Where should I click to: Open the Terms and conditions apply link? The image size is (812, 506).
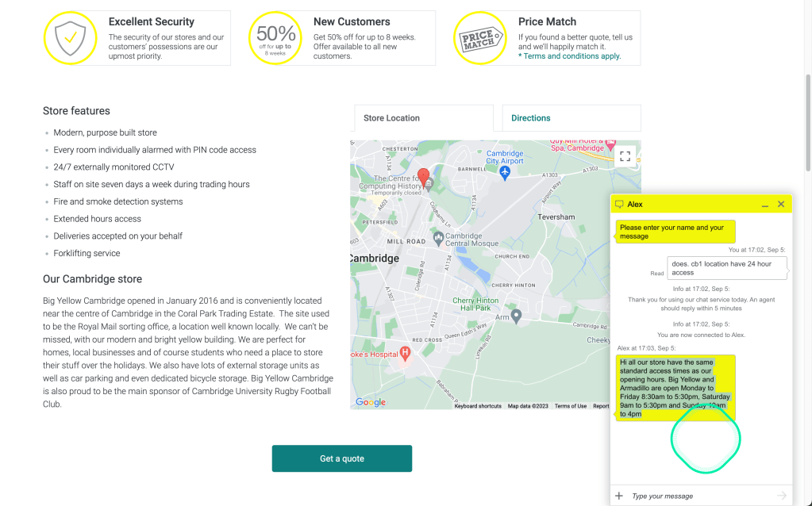(571, 56)
